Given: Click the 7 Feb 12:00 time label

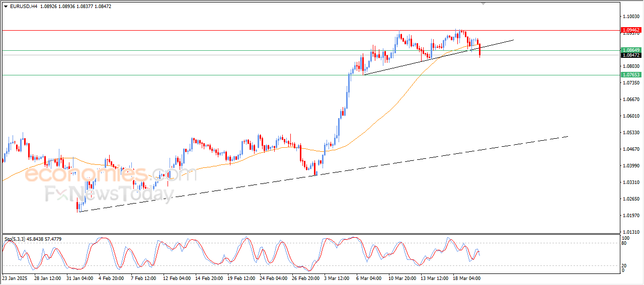Looking at the screenshot, I should point(143,277).
